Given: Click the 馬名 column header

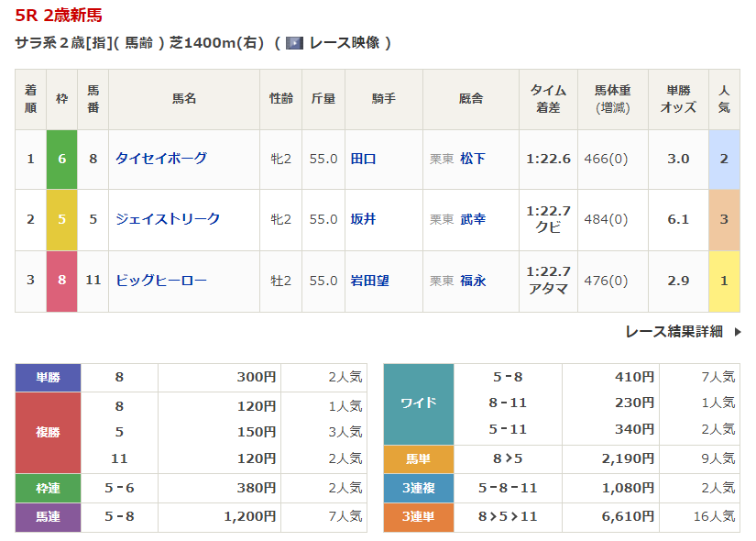Looking at the screenshot, I should tap(184, 99).
